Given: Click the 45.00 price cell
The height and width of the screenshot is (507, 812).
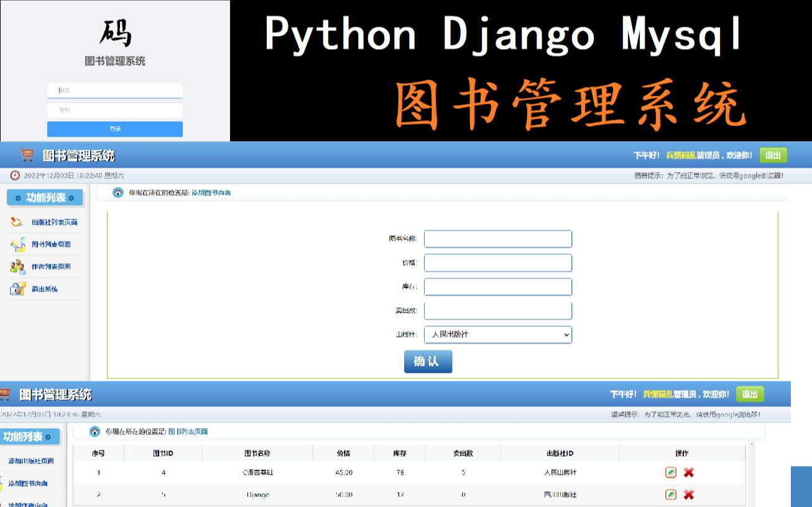Looking at the screenshot, I should pyautogui.click(x=343, y=473).
